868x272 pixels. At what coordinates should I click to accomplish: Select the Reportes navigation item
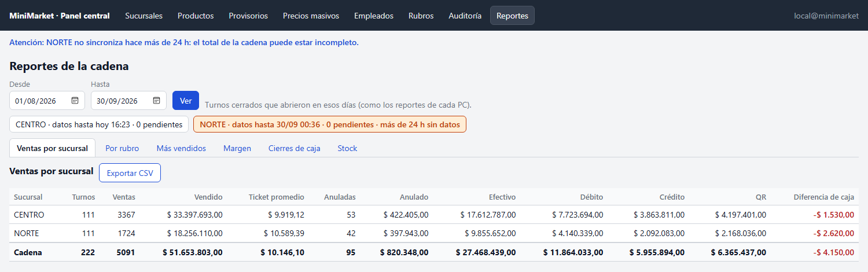pyautogui.click(x=512, y=16)
